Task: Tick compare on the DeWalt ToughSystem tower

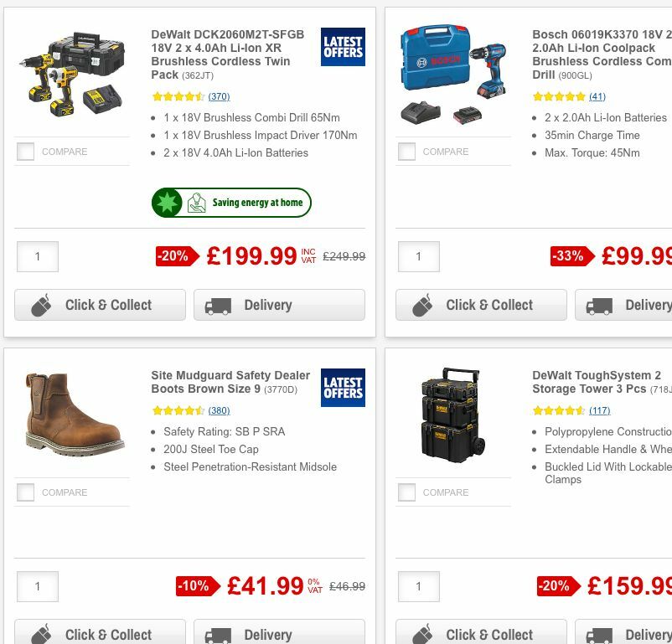Action: click(407, 492)
